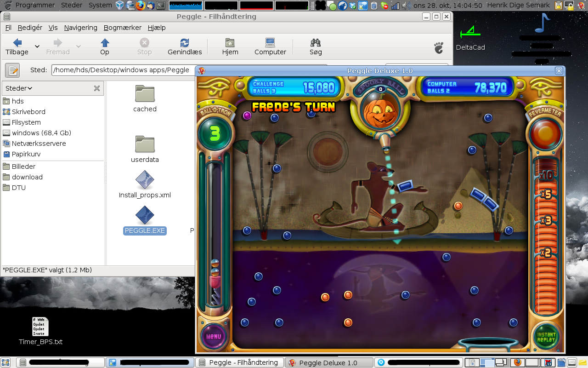Open the Navigering menu

(x=80, y=28)
